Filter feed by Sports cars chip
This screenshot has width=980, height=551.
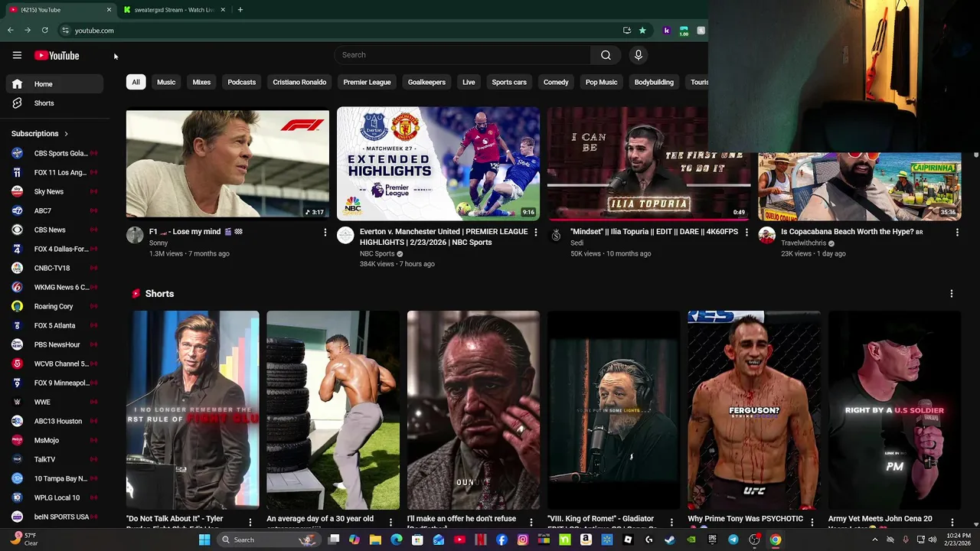click(509, 82)
